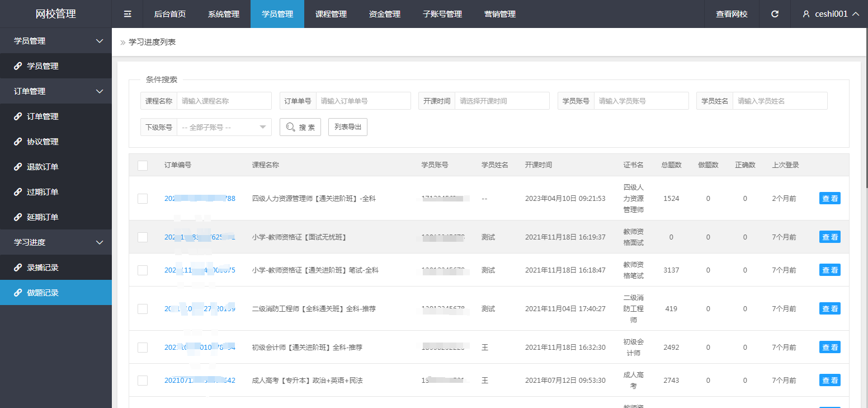Click the 学员姓名 input field
Viewport: 868px width, 408px height.
780,101
